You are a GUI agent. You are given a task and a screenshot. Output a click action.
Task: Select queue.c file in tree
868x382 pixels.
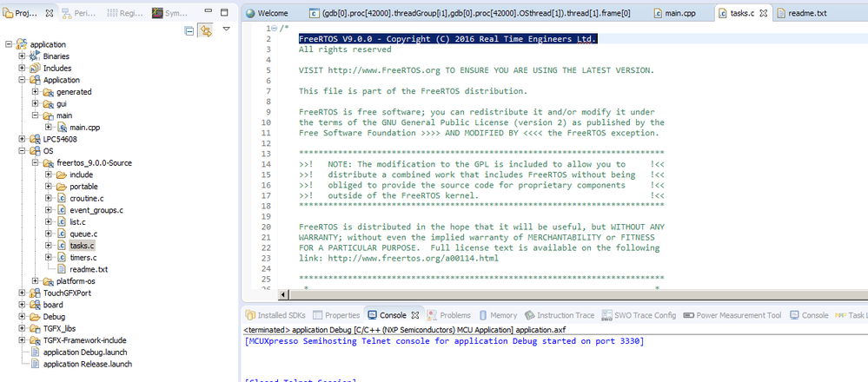click(83, 234)
